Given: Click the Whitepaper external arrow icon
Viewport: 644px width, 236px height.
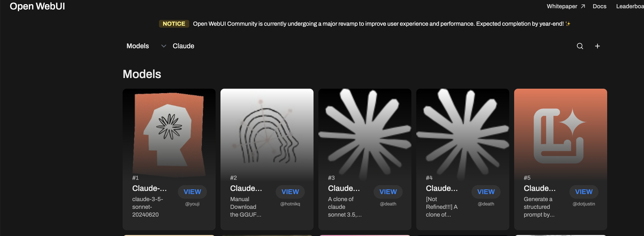Looking at the screenshot, I should click(583, 6).
